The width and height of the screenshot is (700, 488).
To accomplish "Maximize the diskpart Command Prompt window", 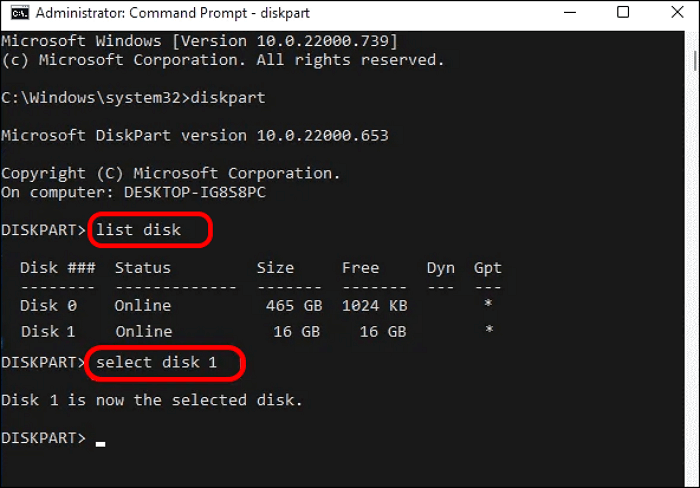I will [623, 12].
